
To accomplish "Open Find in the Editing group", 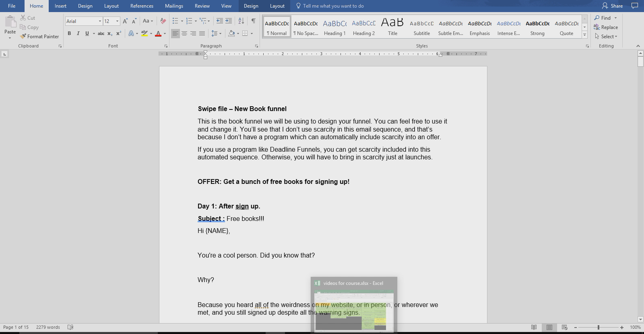I will (603, 18).
